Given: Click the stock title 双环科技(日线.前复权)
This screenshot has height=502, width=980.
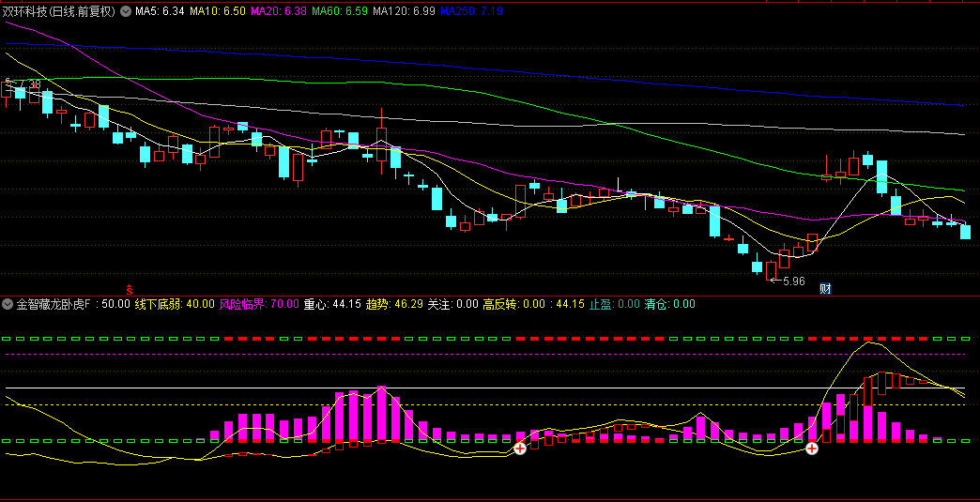Looking at the screenshot, I should click(59, 11).
